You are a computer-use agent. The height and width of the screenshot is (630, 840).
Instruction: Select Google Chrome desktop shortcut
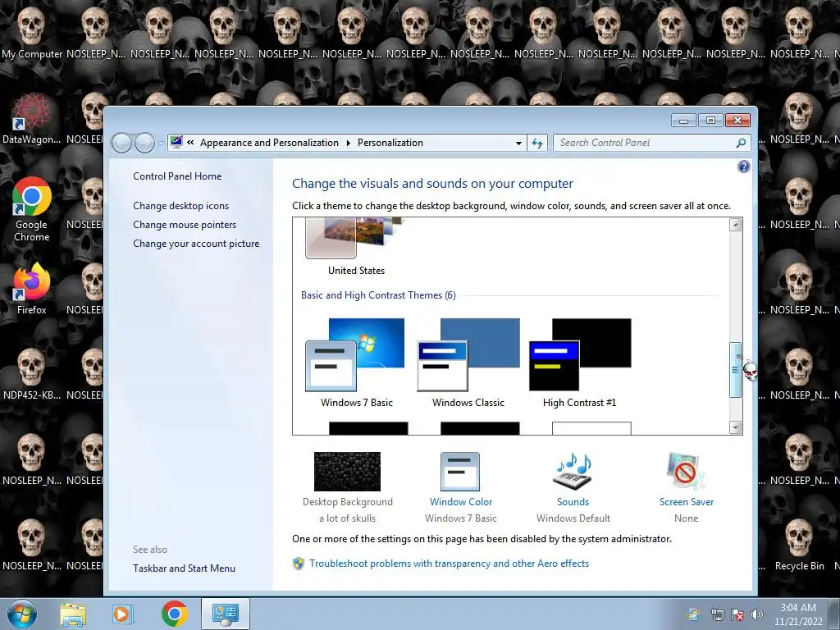point(32,209)
